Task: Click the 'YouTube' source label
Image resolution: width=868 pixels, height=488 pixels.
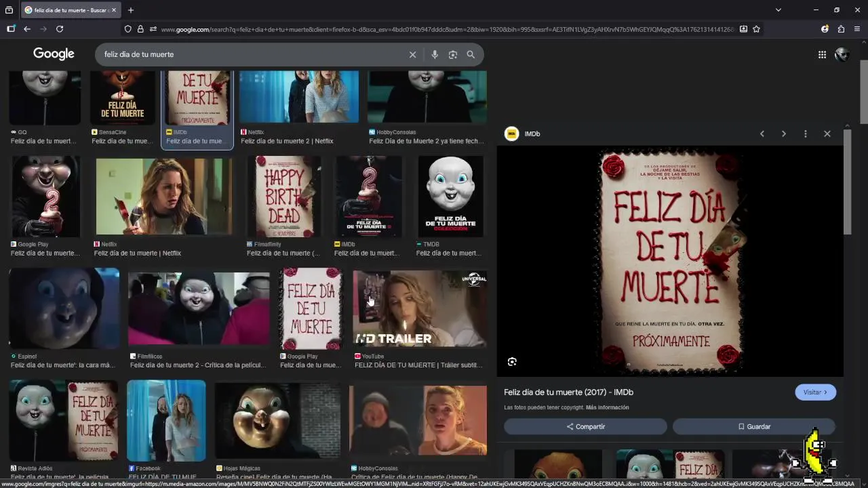Action: point(373,357)
